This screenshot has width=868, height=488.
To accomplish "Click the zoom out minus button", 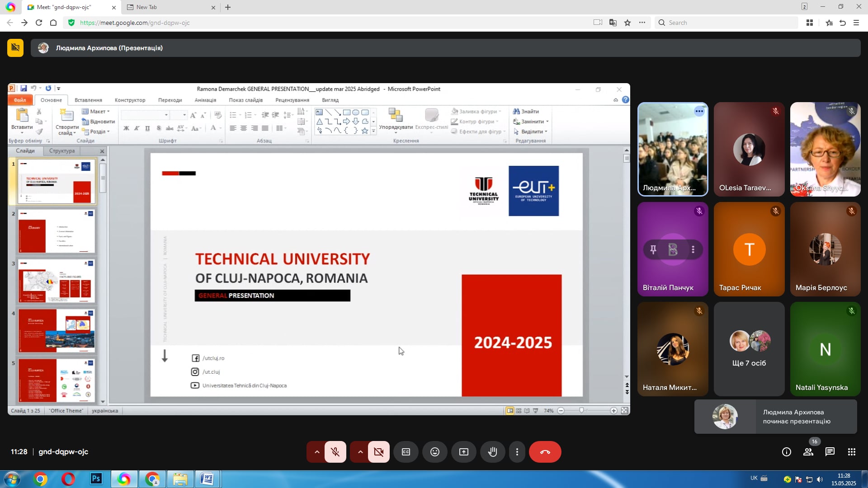I will (x=561, y=411).
